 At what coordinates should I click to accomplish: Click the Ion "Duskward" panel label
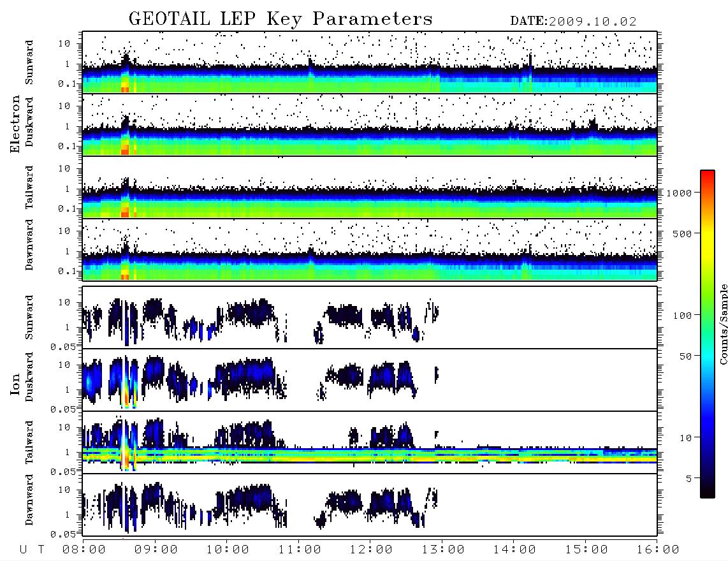(x=29, y=377)
